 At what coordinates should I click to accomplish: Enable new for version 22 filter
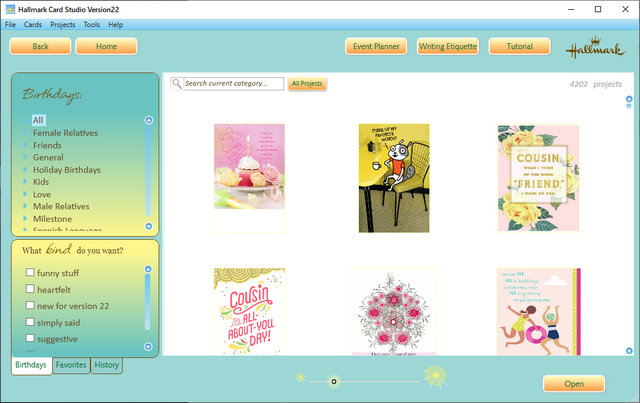(30, 305)
